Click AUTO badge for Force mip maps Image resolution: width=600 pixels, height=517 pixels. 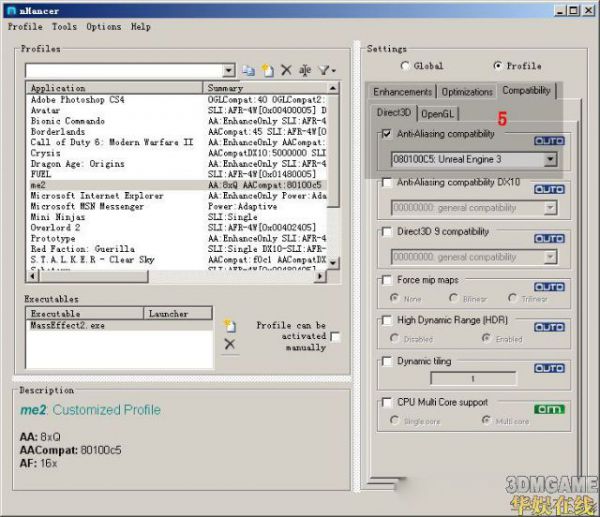click(549, 287)
